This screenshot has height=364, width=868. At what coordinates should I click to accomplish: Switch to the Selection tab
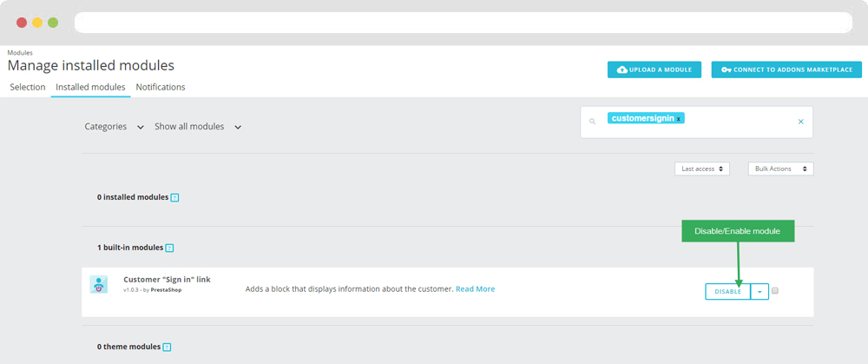[x=27, y=88]
